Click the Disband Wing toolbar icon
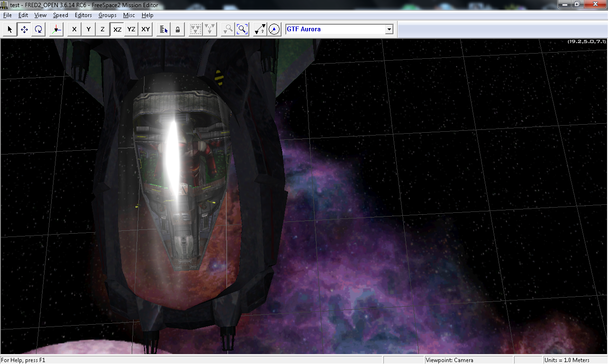Image resolution: width=608 pixels, height=364 pixels. [210, 29]
